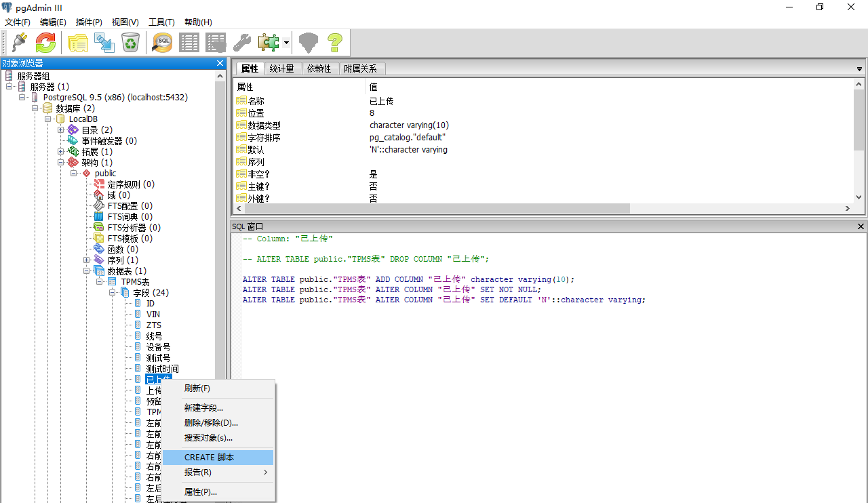868x503 pixels.
Task: Select the LocalDB database node
Action: pos(83,119)
